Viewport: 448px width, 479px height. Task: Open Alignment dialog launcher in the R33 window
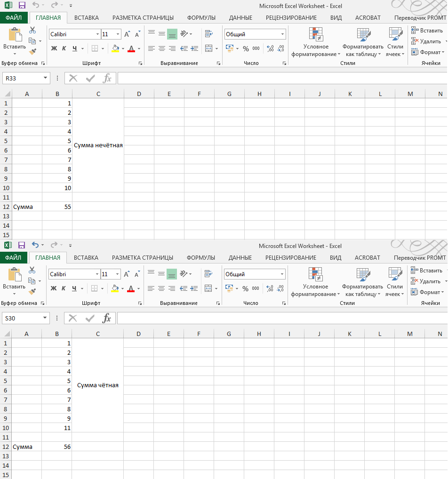click(x=218, y=63)
